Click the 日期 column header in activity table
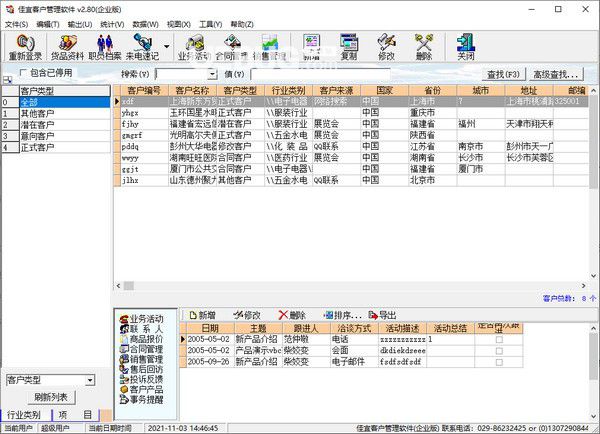 pyautogui.click(x=210, y=328)
